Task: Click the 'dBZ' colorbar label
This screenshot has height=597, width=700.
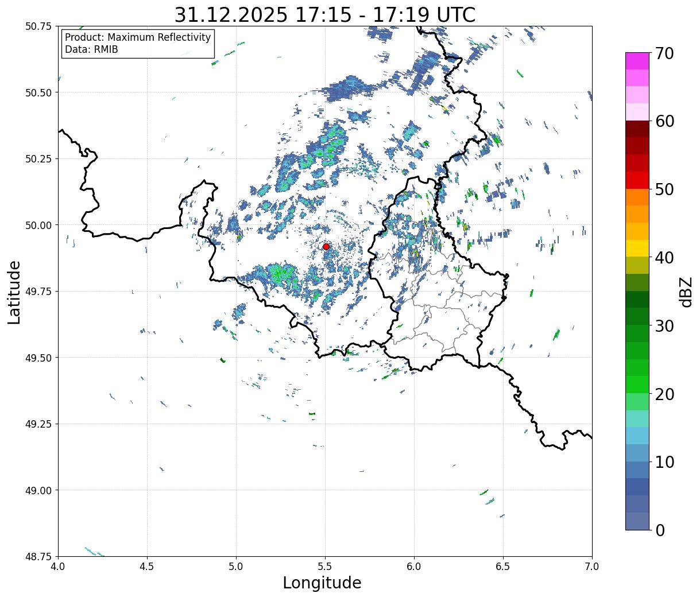Action: (x=686, y=292)
